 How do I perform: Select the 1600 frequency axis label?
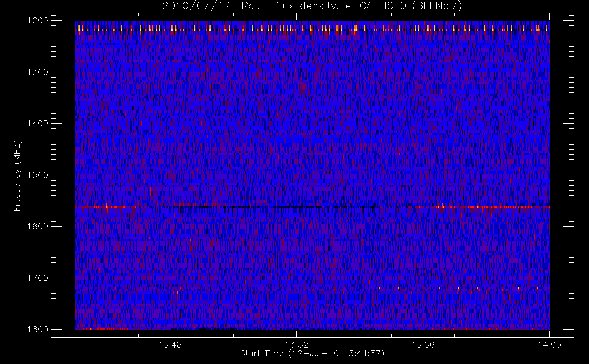pyautogui.click(x=38, y=226)
